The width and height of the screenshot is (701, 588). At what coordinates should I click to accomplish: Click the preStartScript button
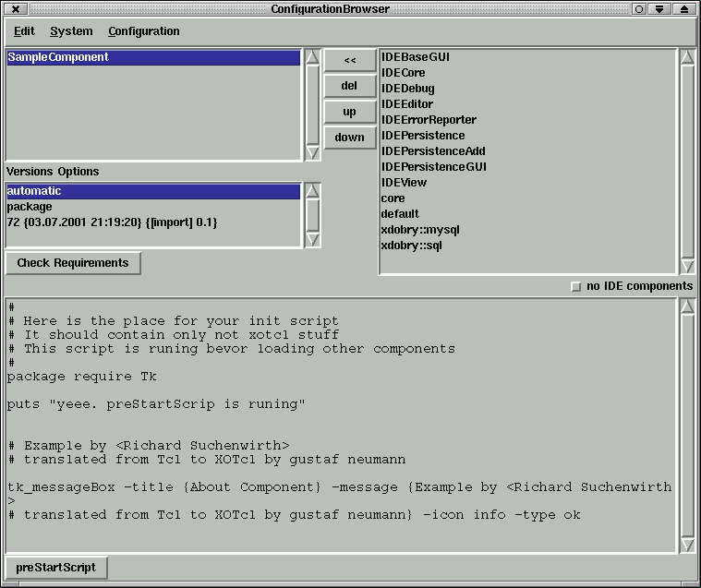pyautogui.click(x=55, y=567)
